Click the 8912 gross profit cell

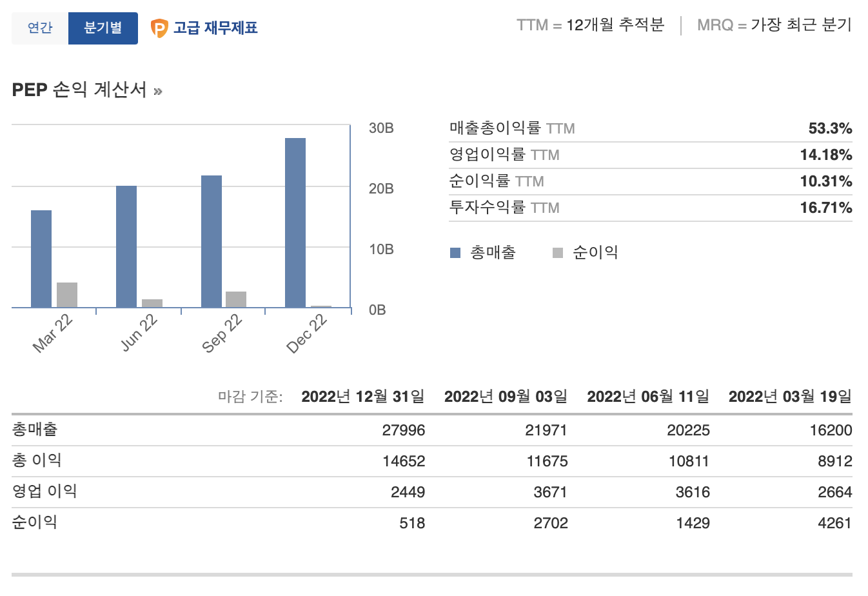pyautogui.click(x=835, y=461)
